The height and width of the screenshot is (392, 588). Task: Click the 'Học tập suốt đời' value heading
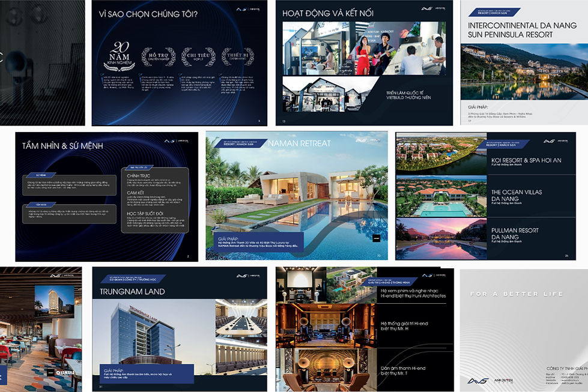click(x=145, y=213)
